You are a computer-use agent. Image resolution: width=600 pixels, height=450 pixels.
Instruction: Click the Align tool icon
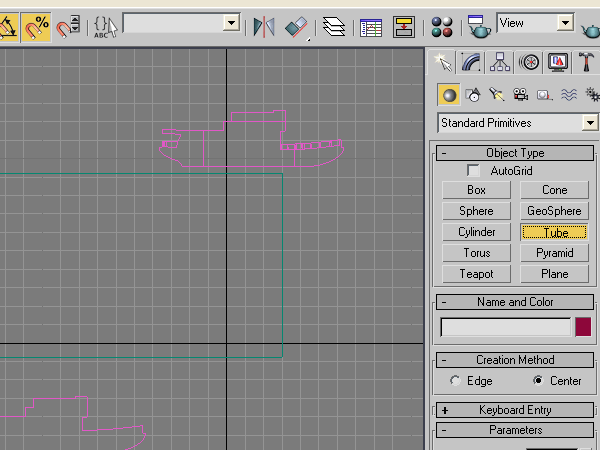[x=297, y=27]
